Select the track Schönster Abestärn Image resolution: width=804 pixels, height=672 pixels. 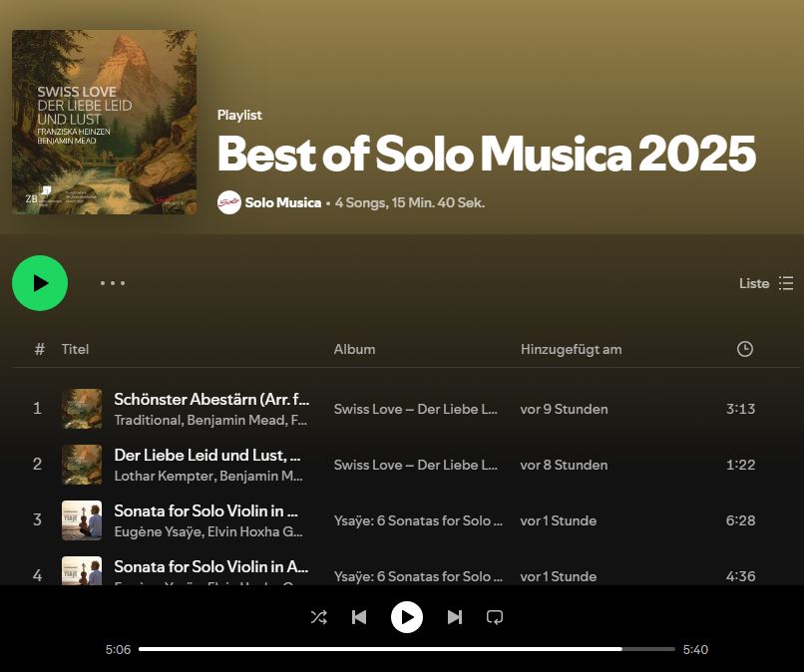coord(210,399)
